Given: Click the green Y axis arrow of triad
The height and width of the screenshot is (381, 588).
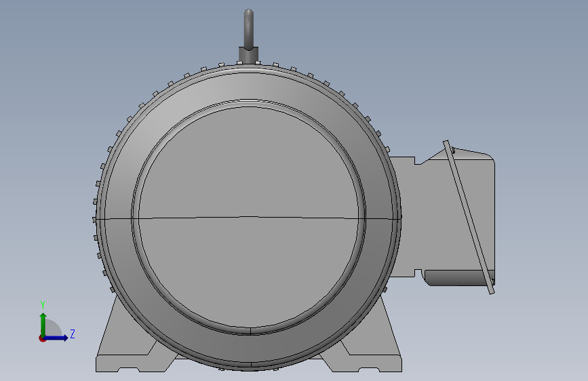Looking at the screenshot, I should (x=43, y=324).
